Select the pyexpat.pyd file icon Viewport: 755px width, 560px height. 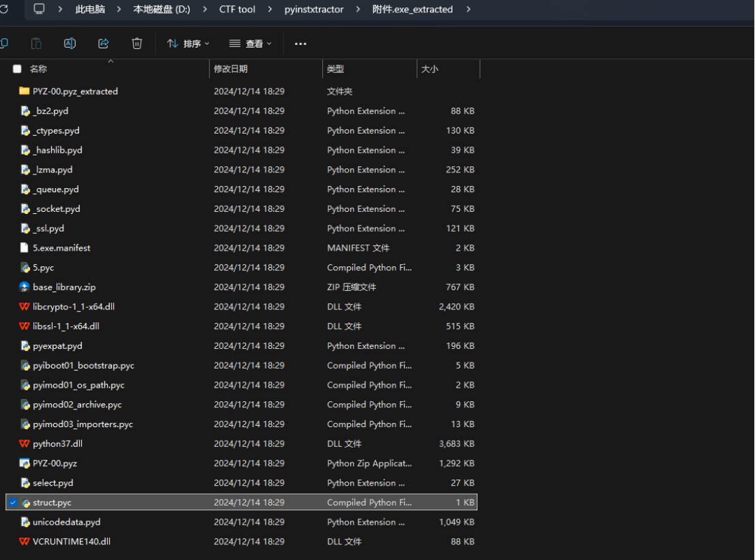(25, 346)
